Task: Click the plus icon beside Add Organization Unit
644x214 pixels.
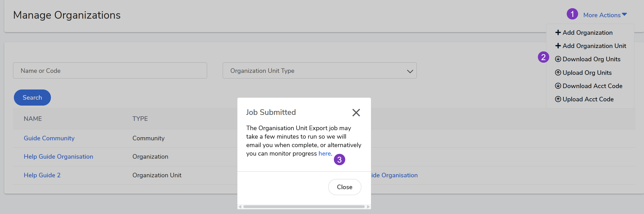Action: coord(558,46)
